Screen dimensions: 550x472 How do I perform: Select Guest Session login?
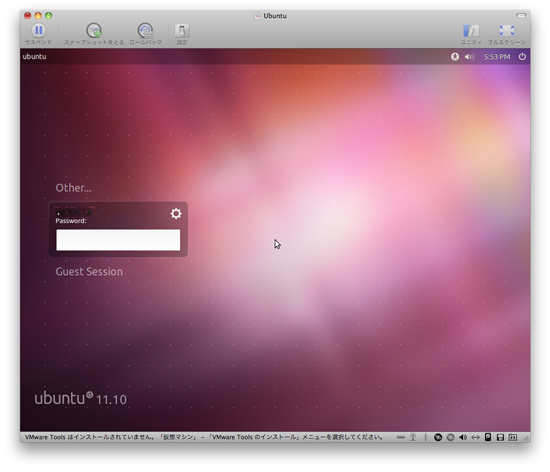(89, 271)
